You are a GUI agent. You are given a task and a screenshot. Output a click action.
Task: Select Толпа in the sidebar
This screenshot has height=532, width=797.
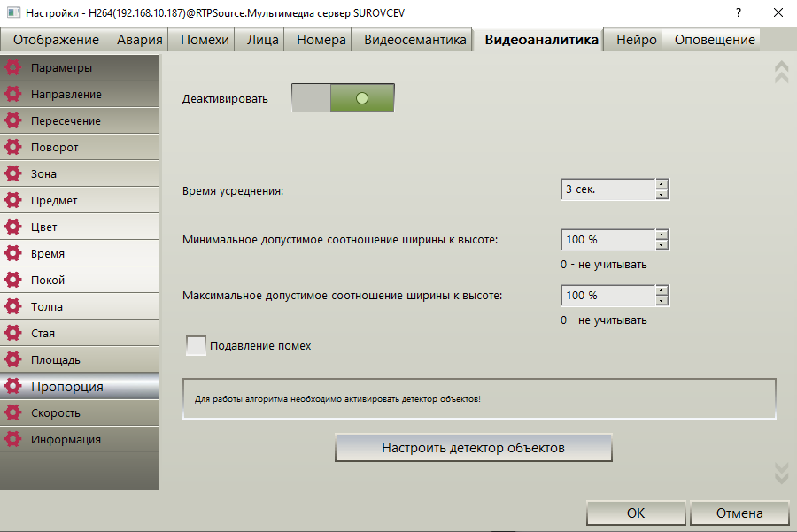coord(80,306)
